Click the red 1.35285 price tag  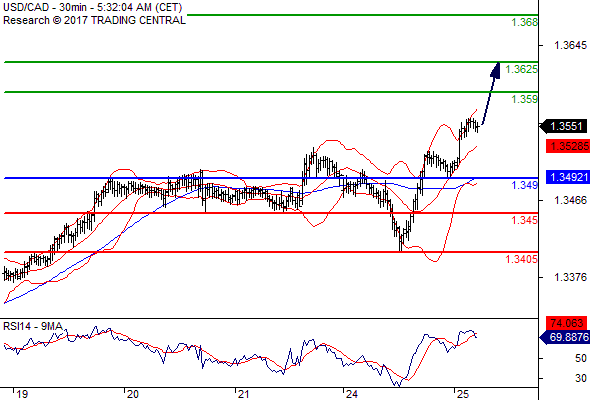pos(568,146)
